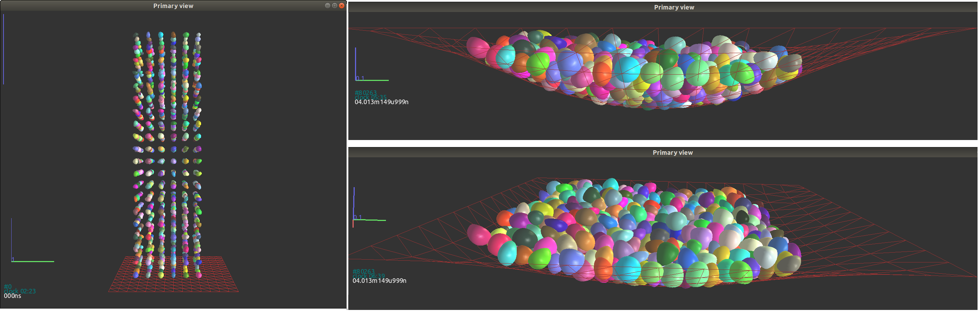980x311 pixels.
Task: Click the virtual time text in top-right view
Action: (381, 102)
